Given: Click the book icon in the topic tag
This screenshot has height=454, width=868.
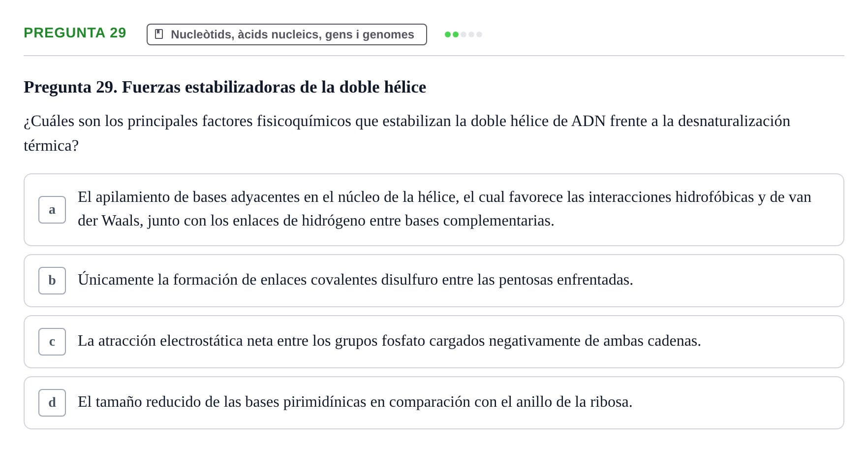Looking at the screenshot, I should tap(159, 34).
